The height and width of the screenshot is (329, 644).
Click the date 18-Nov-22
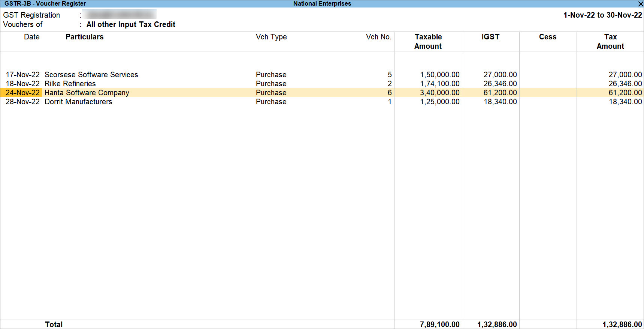[22, 84]
